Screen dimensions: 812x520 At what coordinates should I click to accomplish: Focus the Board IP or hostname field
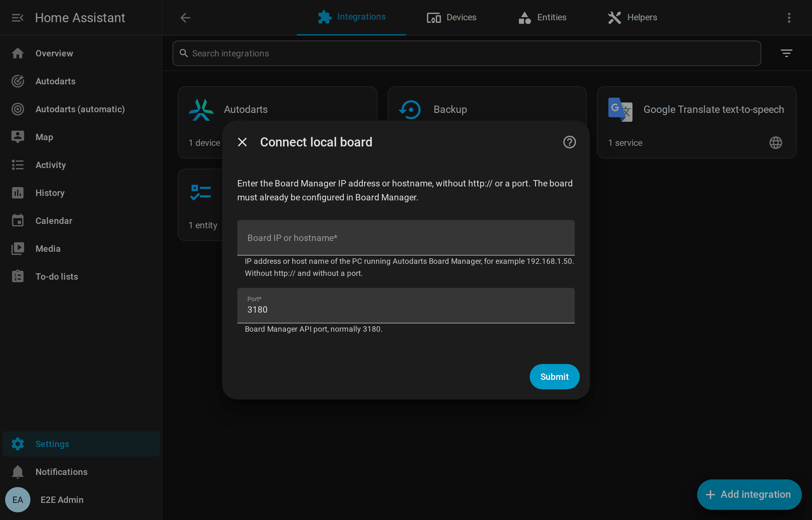pyautogui.click(x=406, y=238)
